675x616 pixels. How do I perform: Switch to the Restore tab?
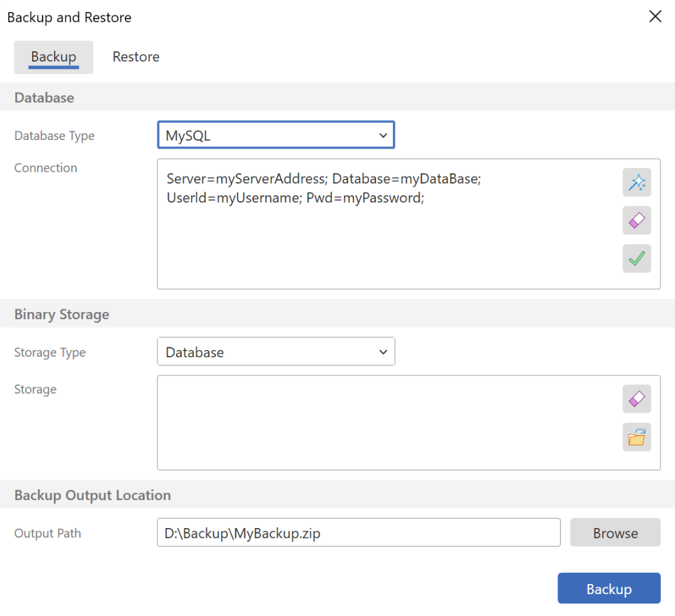click(x=136, y=57)
